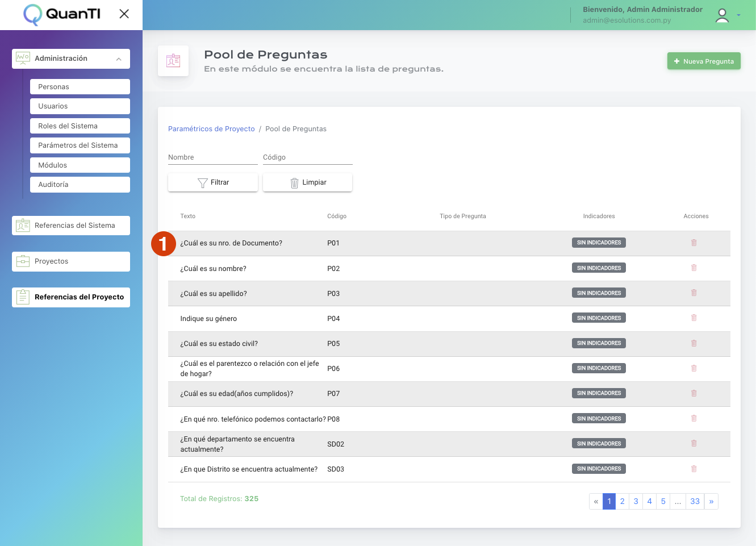The height and width of the screenshot is (546, 756).
Task: Select 'Indique su género' row text
Action: pyautogui.click(x=208, y=319)
